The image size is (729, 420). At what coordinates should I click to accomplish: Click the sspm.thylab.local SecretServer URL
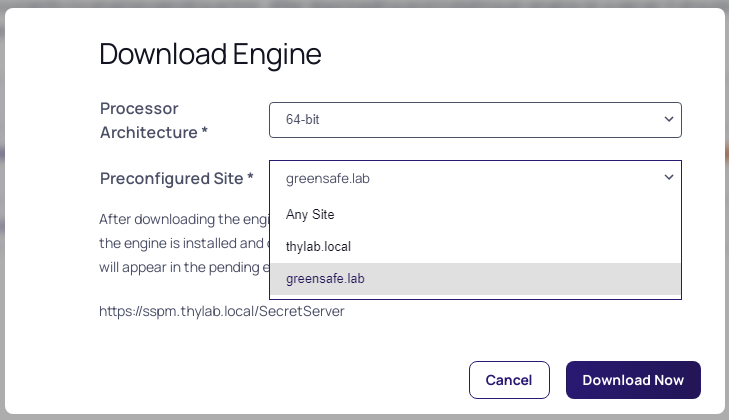tap(221, 311)
